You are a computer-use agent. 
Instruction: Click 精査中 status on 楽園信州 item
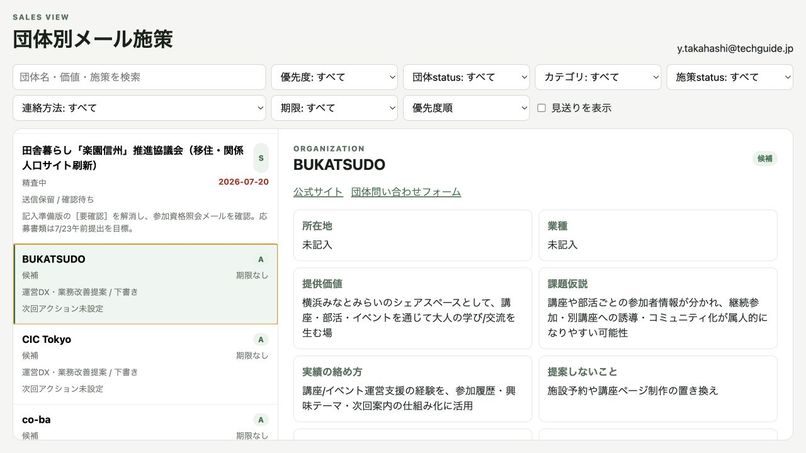tap(34, 183)
